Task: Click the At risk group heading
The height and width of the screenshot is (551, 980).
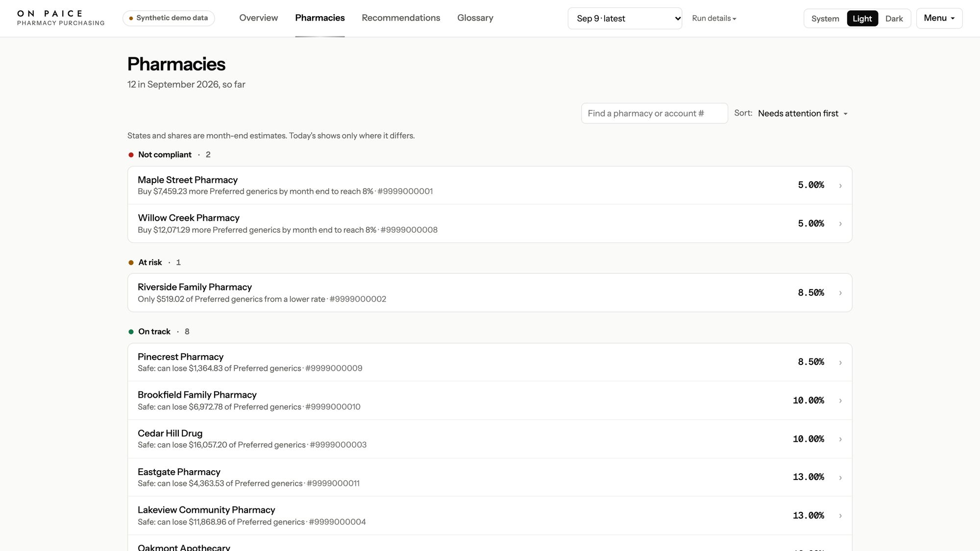Action: (150, 263)
